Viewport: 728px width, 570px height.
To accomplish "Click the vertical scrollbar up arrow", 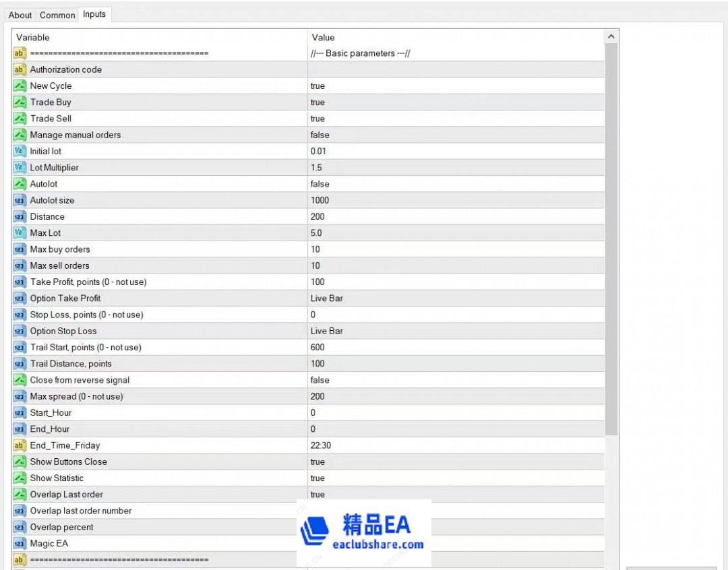I will point(611,37).
